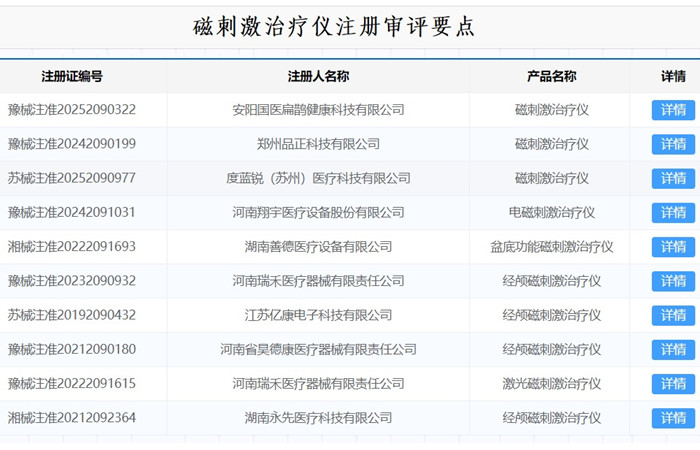Click 河南瑞禾医疗器械有限责任公司 in row 豫械注准20232090932

tap(318, 281)
